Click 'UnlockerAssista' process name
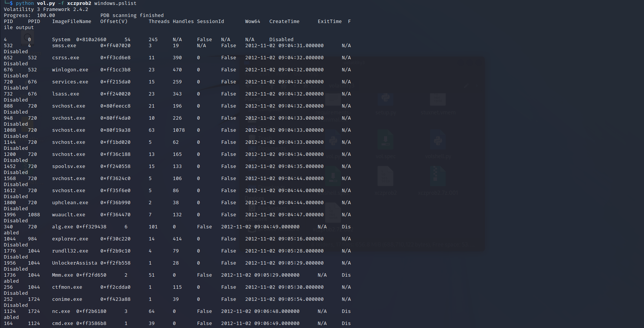Image resolution: width=644 pixels, height=328 pixels. 75,263
